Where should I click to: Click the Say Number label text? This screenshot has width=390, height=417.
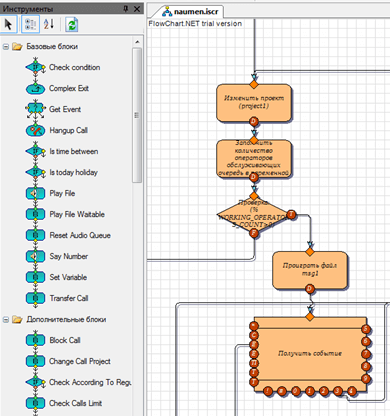[69, 256]
